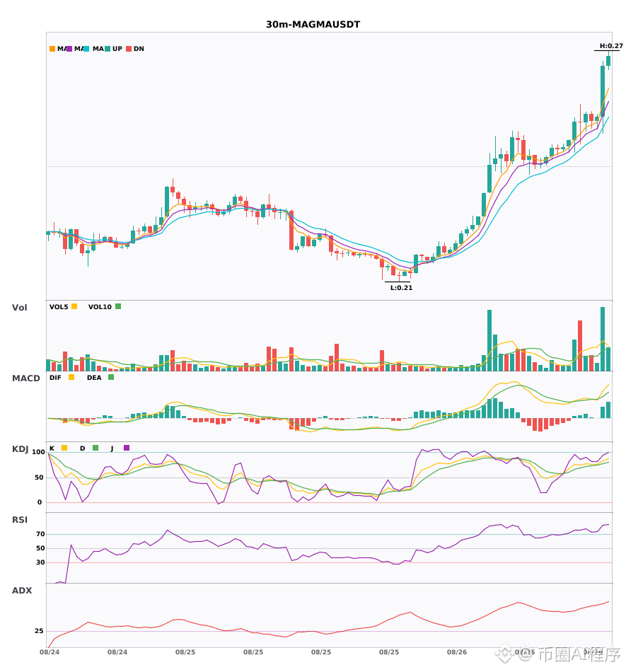The width and height of the screenshot is (626, 672).
Task: Click the KDJ axis value 100
Action: coord(38,452)
